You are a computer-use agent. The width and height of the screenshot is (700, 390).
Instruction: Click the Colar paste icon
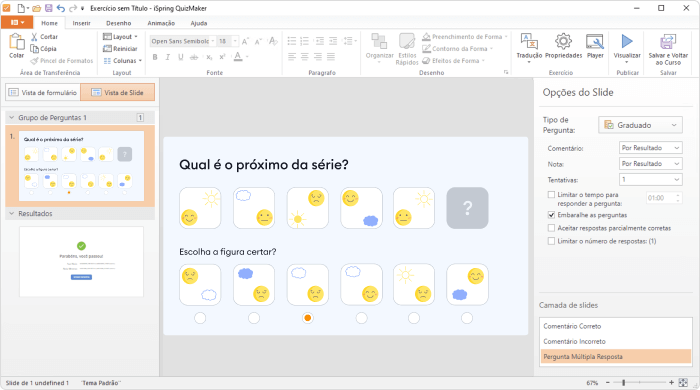(x=17, y=41)
